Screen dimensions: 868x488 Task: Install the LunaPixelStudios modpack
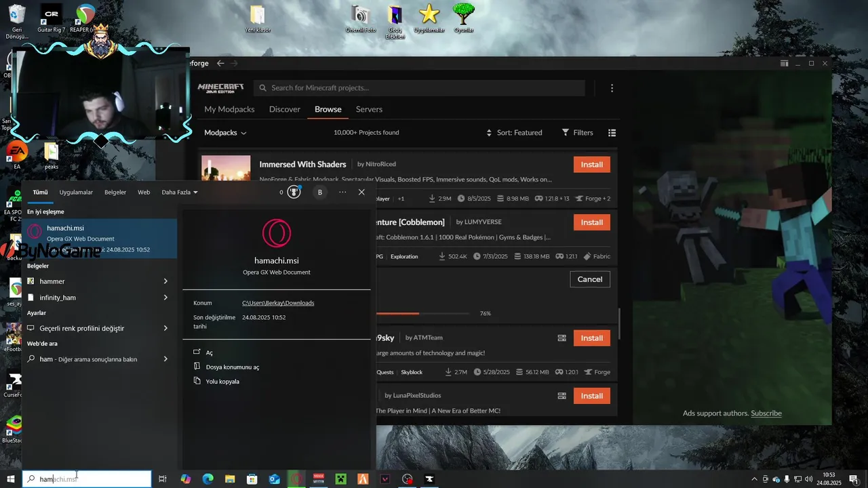point(592,396)
